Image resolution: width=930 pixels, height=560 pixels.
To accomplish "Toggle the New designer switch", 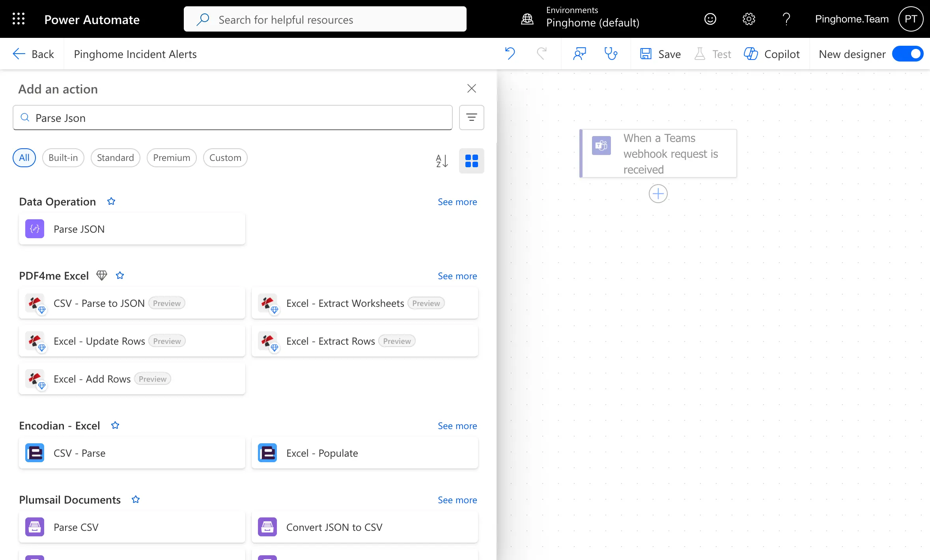I will point(908,54).
